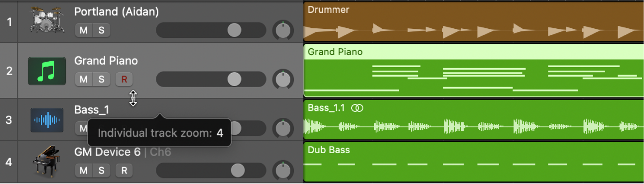Click the blue waveform icon of Bass_1
The height and width of the screenshot is (184, 644).
click(47, 120)
